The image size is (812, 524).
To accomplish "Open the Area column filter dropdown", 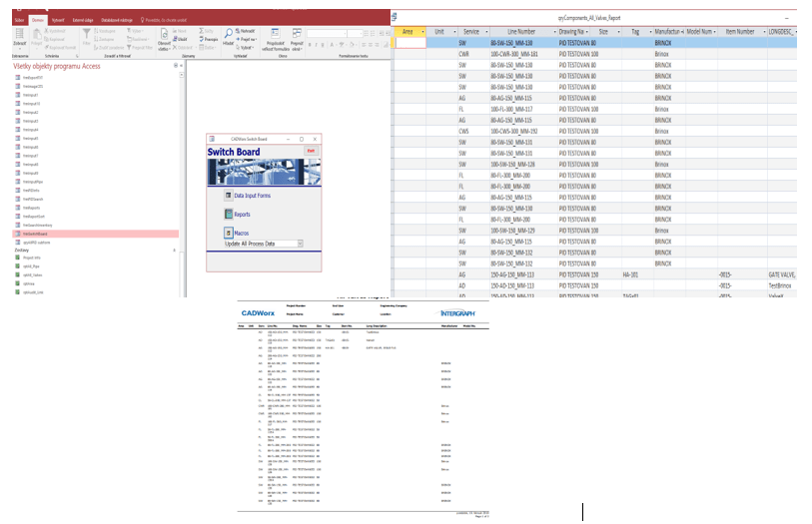I will click(x=423, y=32).
